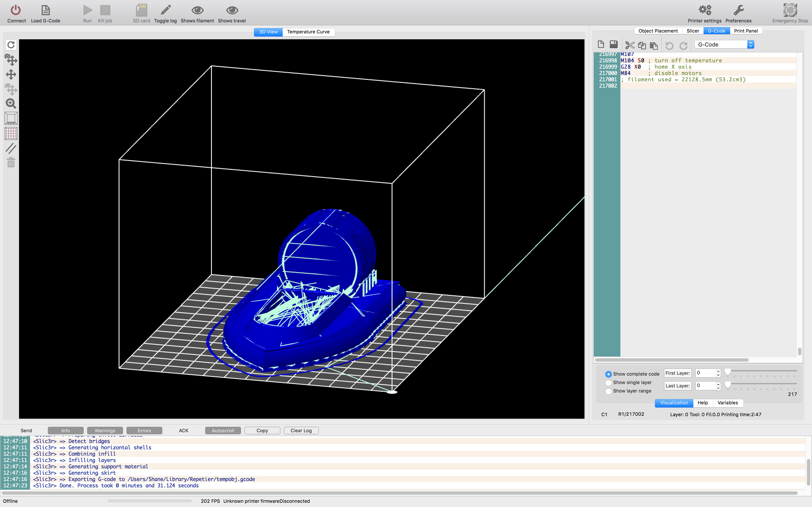Click the Copy log button
Screen dimensions: 812x507
coord(262,431)
